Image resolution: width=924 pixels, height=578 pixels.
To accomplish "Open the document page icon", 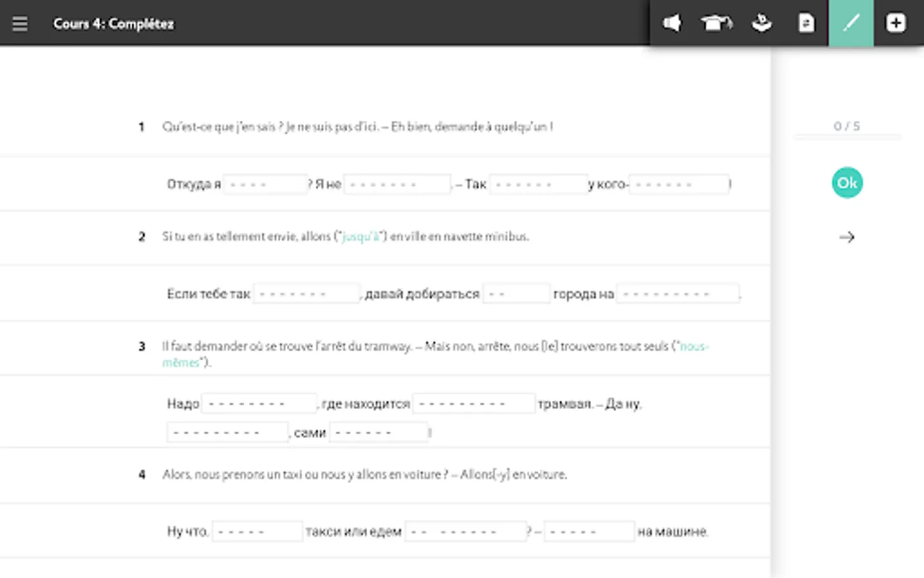I will coord(806,24).
